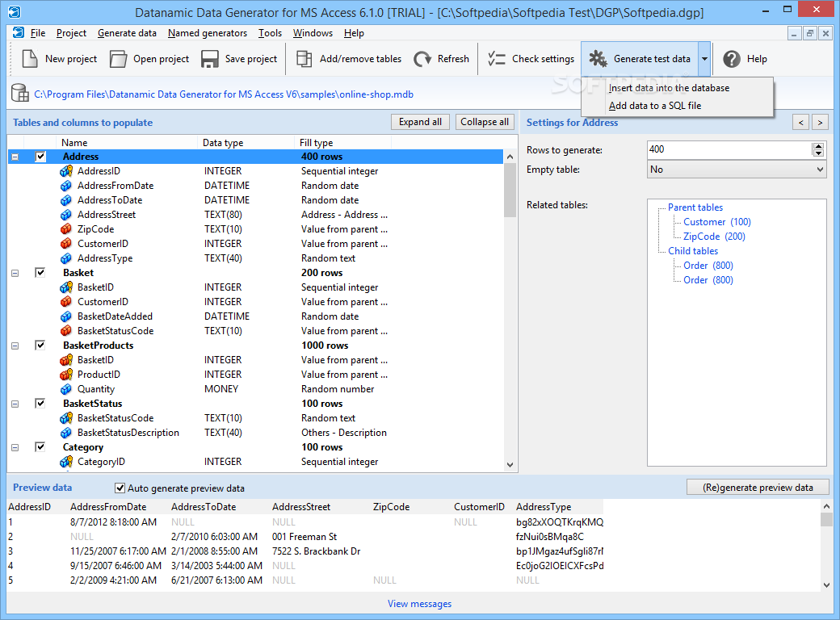Uncheck the Address table checkbox
Screen dimensions: 840x620
(x=40, y=157)
